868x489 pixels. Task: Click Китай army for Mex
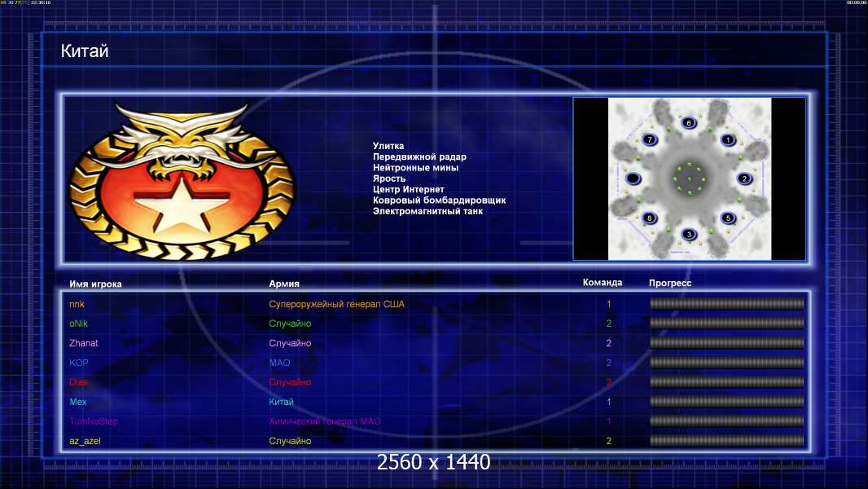(281, 402)
